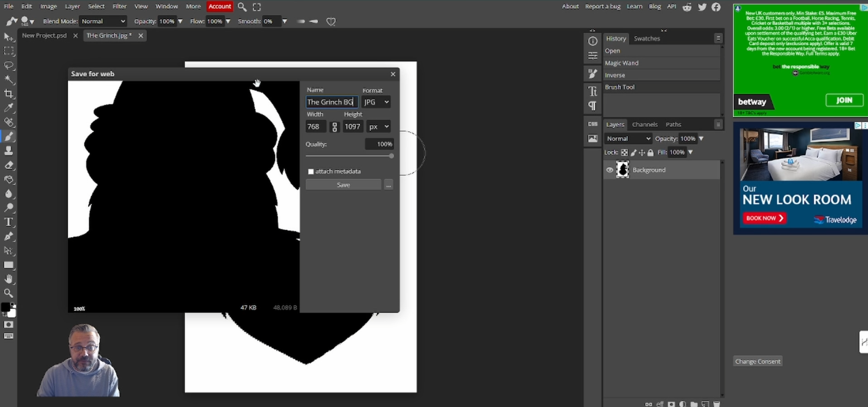868x407 pixels.
Task: Select the Eraser tool
Action: [x=9, y=165]
